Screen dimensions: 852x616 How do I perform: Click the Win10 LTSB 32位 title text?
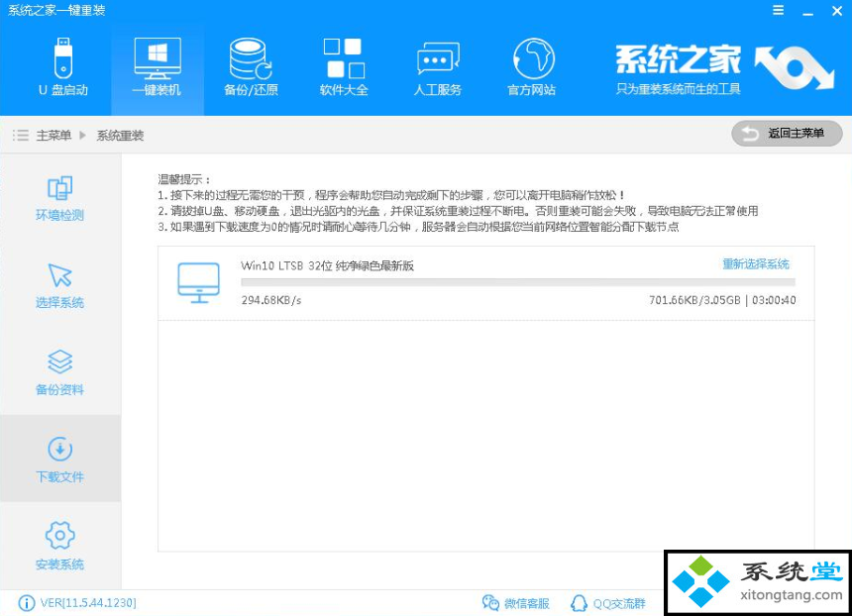[x=327, y=265]
